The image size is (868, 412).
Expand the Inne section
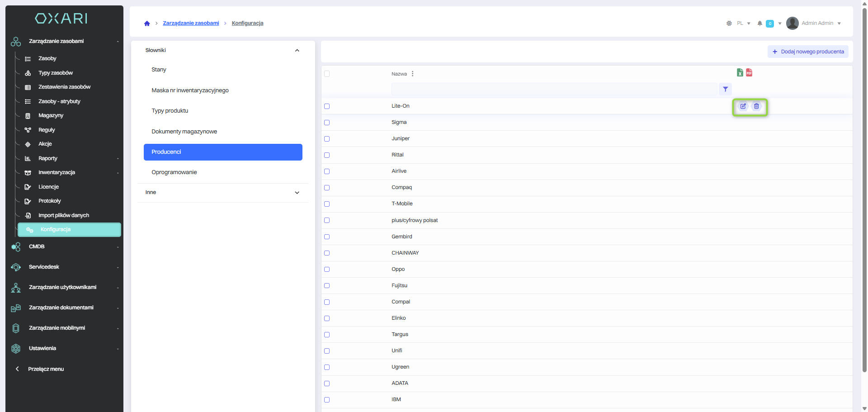coord(297,193)
